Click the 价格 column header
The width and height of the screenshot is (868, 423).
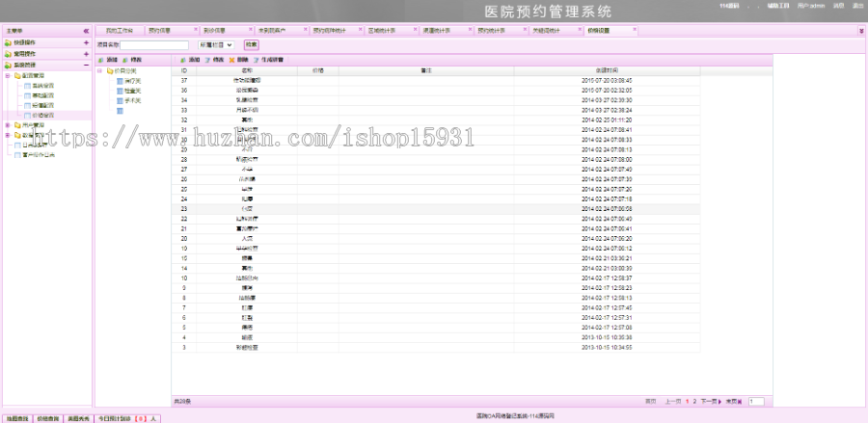317,70
